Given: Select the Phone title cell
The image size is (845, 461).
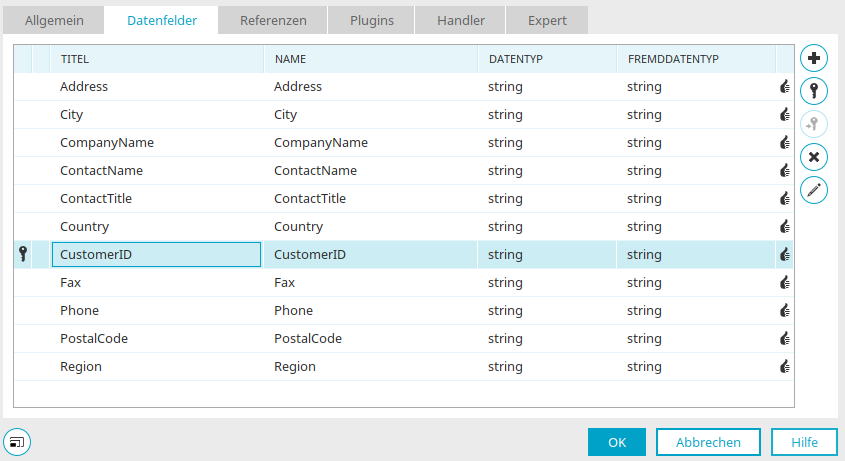Looking at the screenshot, I should click(156, 311).
